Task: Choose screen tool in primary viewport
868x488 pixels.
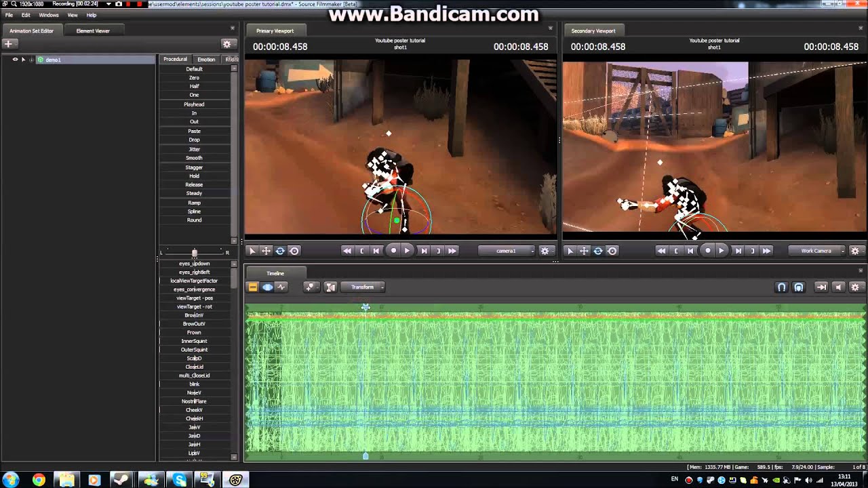Action: tap(294, 251)
